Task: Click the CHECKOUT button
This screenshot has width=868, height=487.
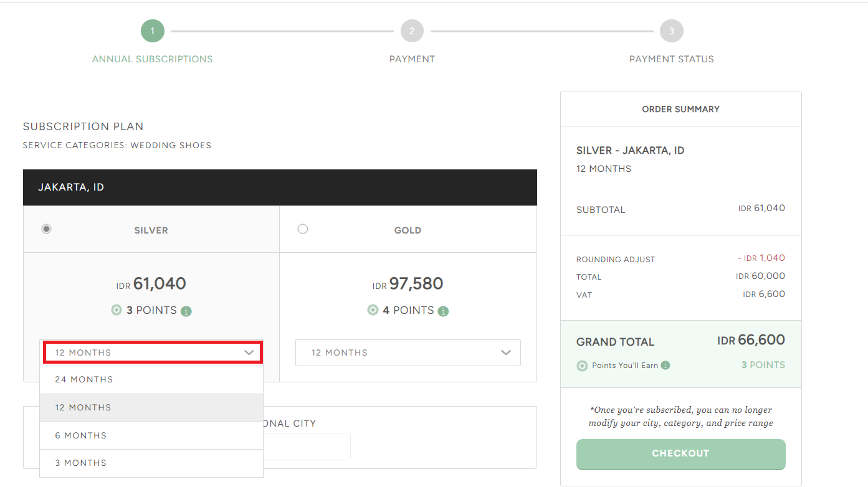Action: click(x=680, y=454)
